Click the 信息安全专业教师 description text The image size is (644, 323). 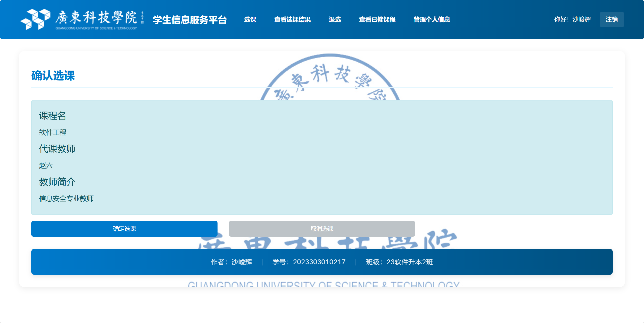click(66, 199)
